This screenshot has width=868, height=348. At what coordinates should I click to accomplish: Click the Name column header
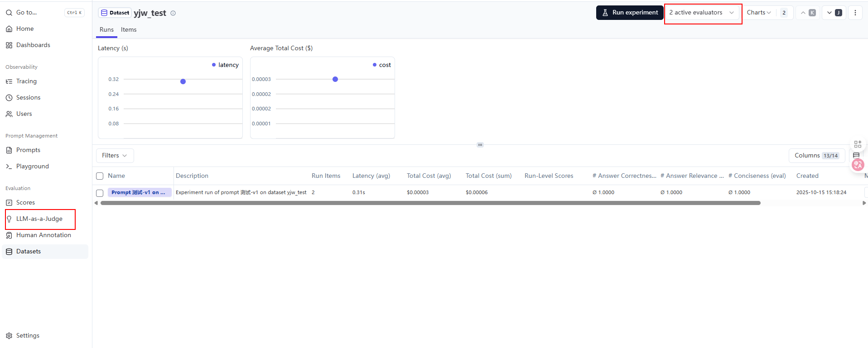tap(116, 176)
